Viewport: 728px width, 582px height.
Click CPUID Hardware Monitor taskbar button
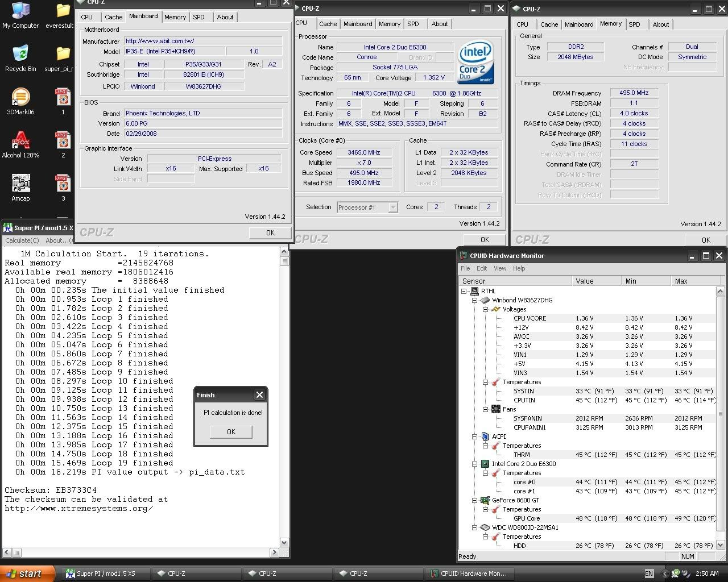pos(469,573)
